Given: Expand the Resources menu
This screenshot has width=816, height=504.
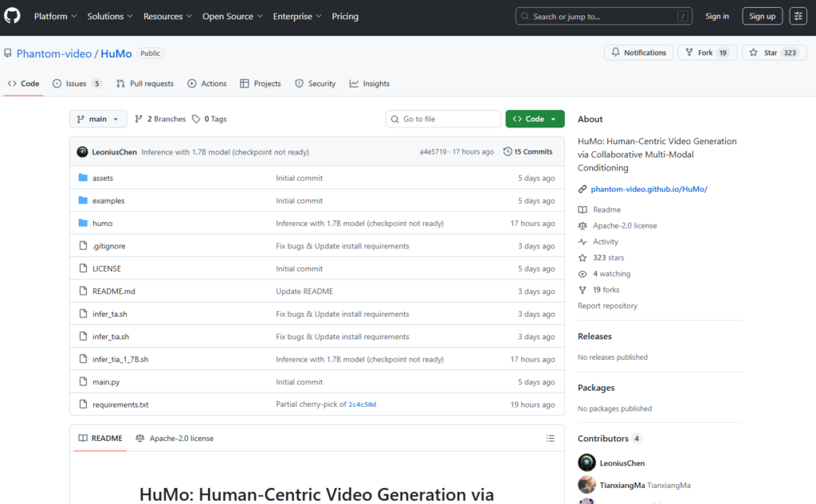Looking at the screenshot, I should coord(167,16).
